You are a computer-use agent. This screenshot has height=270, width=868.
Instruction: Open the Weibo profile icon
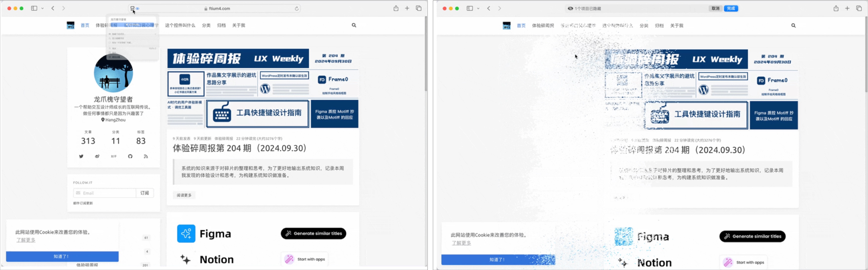point(97,156)
